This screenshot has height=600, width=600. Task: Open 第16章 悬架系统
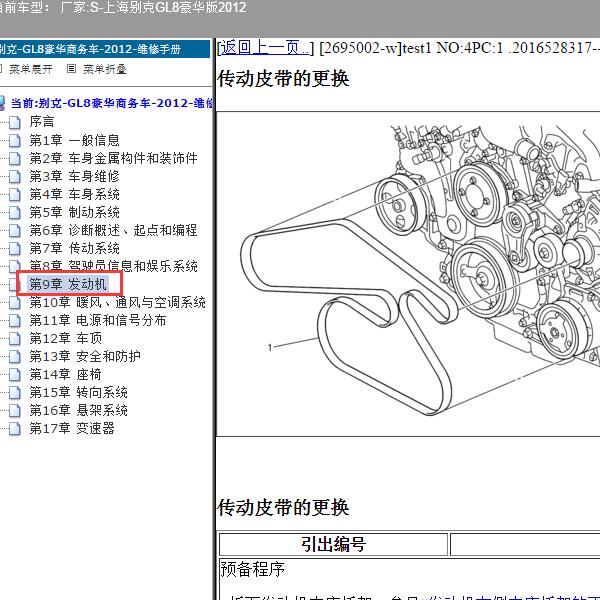point(78,410)
